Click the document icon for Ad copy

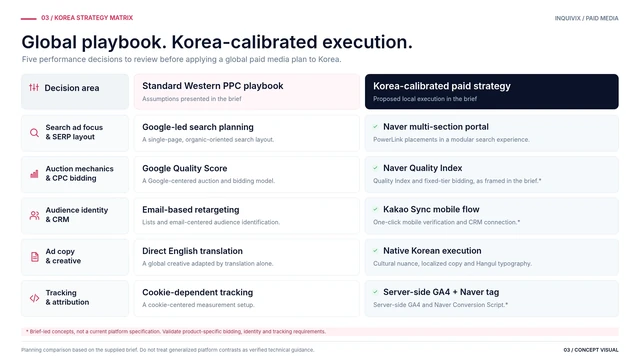coord(35,257)
